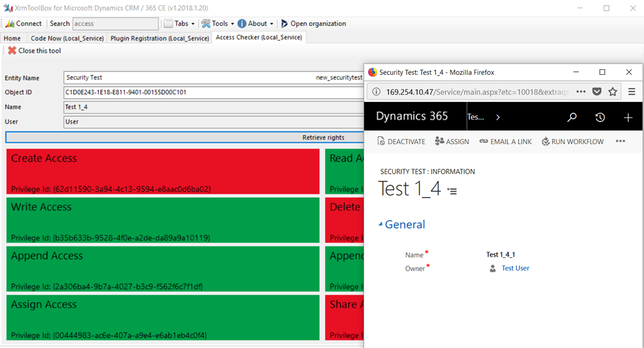
Task: Click the green Assign Access panel
Action: tap(163, 318)
